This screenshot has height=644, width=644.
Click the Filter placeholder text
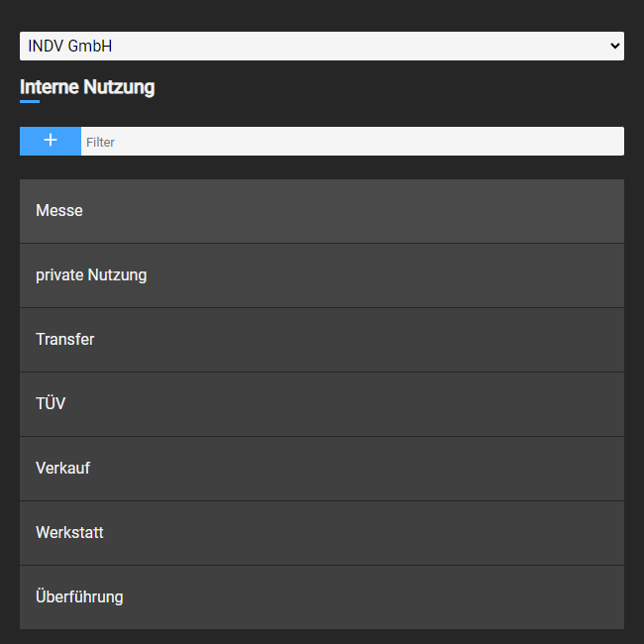tap(100, 142)
